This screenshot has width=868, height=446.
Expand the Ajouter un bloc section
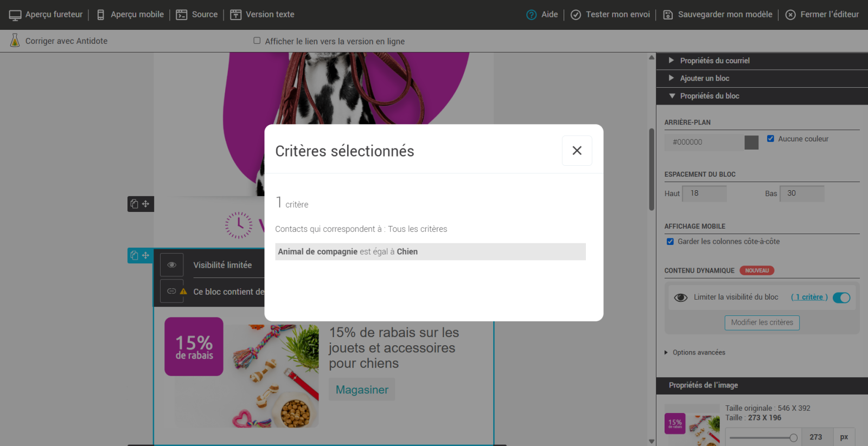tap(704, 78)
